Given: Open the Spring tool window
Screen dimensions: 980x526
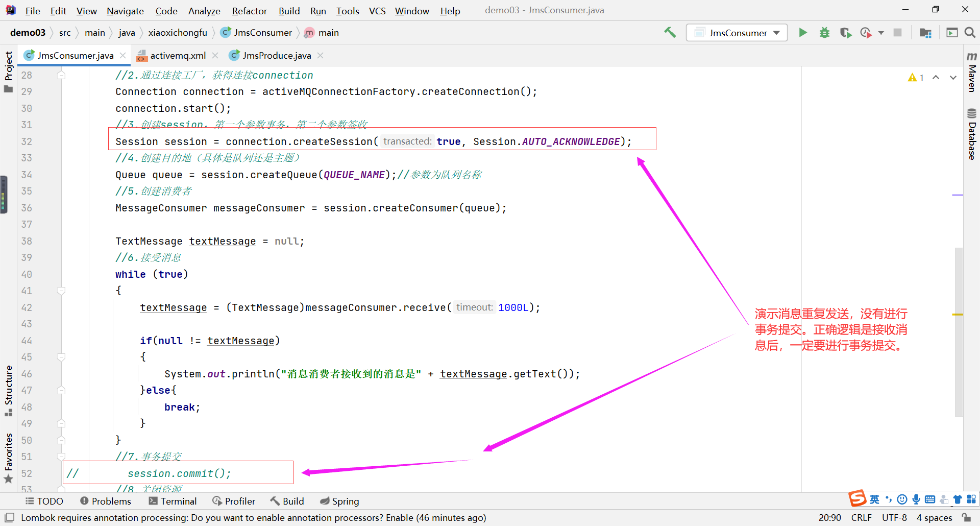Looking at the screenshot, I should click(x=339, y=501).
